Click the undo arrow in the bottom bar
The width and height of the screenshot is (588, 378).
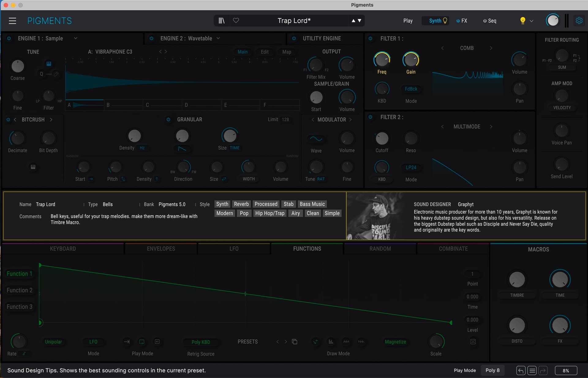521,370
